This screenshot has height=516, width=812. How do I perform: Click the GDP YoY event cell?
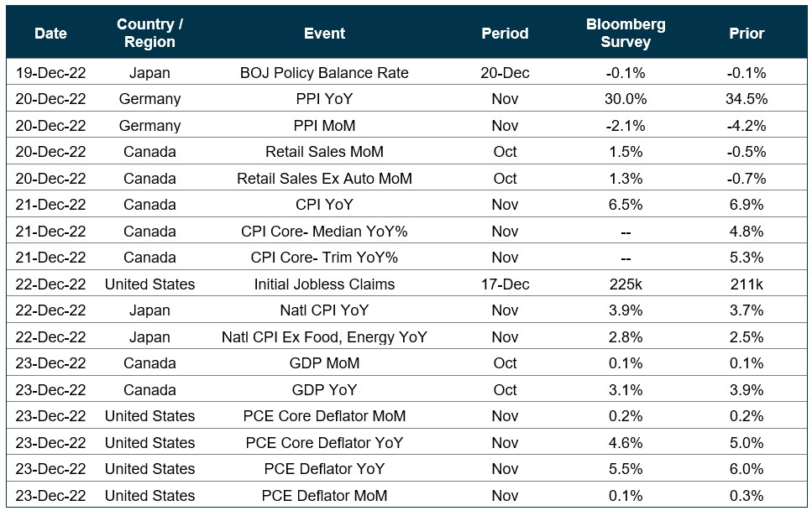[324, 390]
